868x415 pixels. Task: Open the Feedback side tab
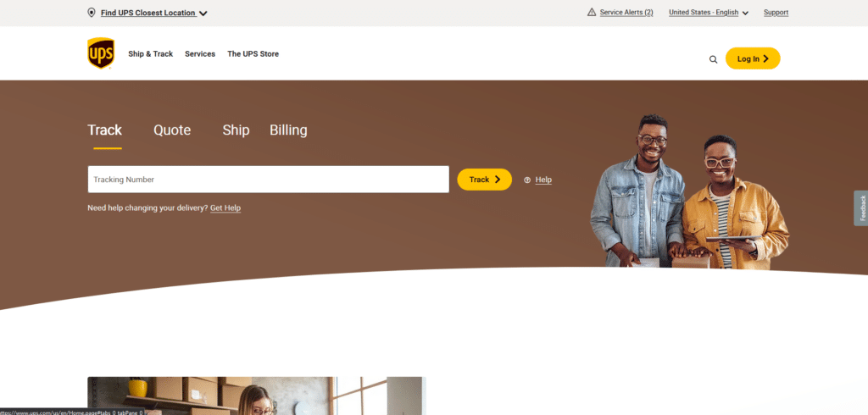tap(861, 208)
